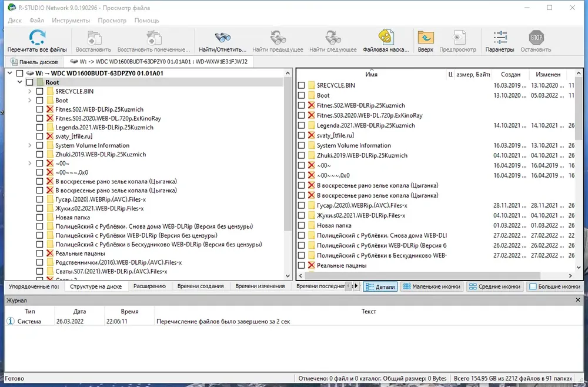Click the Восстановить toolbar icon
Image resolution: width=588 pixels, height=387 pixels.
click(93, 38)
